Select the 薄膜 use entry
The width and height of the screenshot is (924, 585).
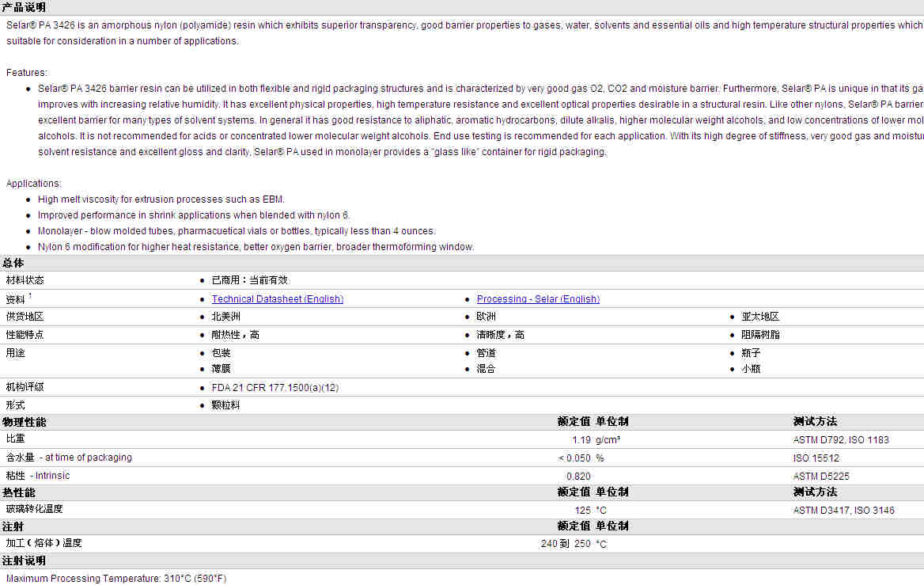(x=221, y=369)
